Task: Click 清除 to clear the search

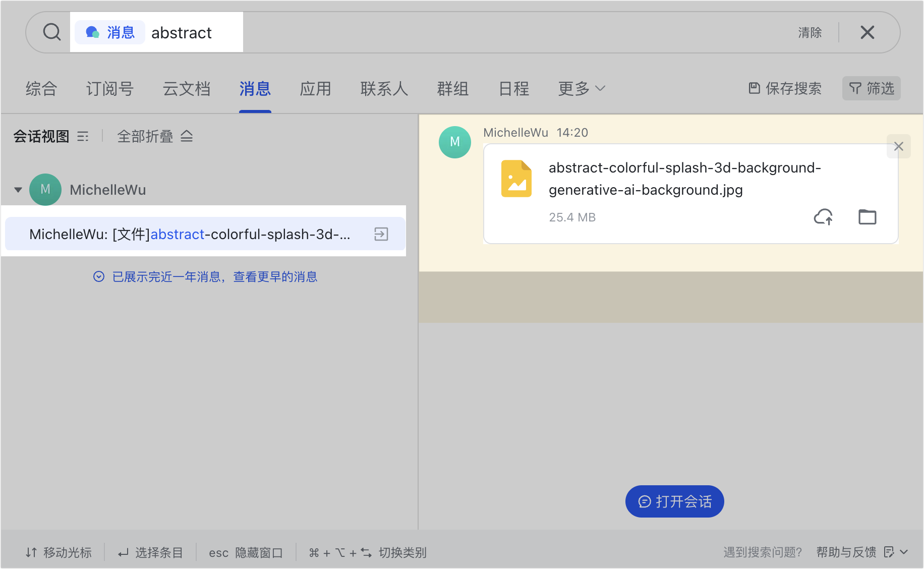Action: (x=809, y=32)
